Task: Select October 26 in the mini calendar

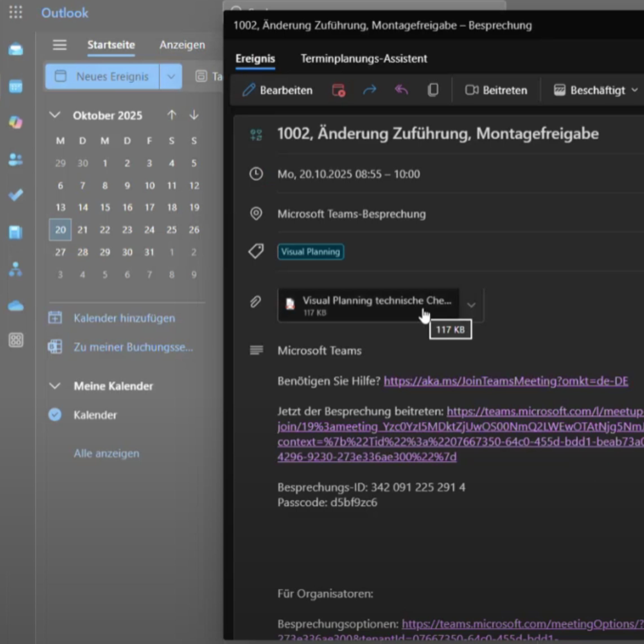Action: tap(194, 230)
